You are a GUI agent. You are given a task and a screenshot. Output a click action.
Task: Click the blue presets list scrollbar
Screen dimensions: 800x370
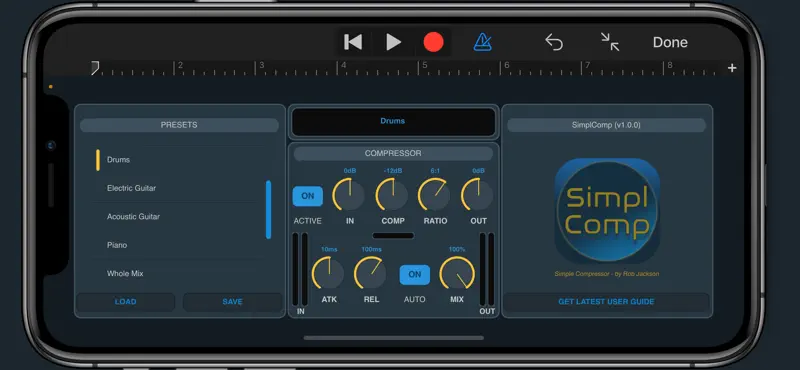tap(268, 209)
